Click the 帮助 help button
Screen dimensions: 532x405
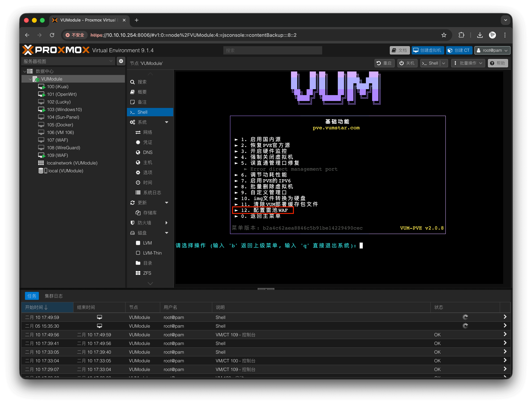tap(497, 63)
